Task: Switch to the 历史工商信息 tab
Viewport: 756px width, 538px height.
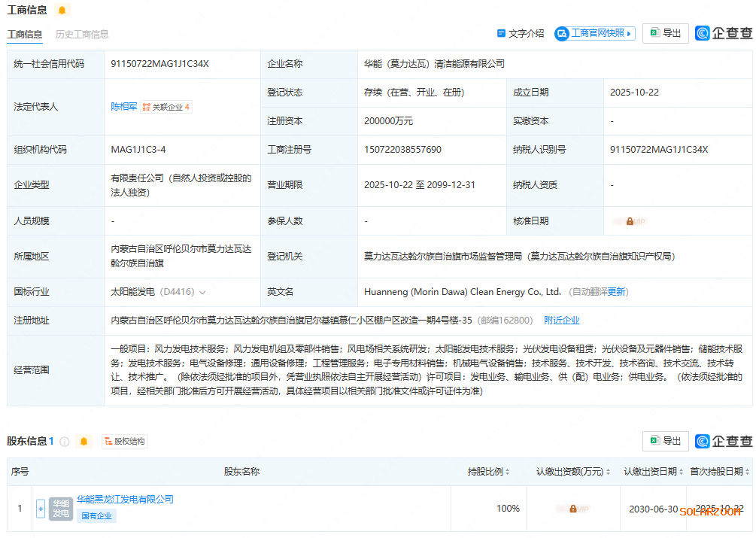Action: (82, 34)
